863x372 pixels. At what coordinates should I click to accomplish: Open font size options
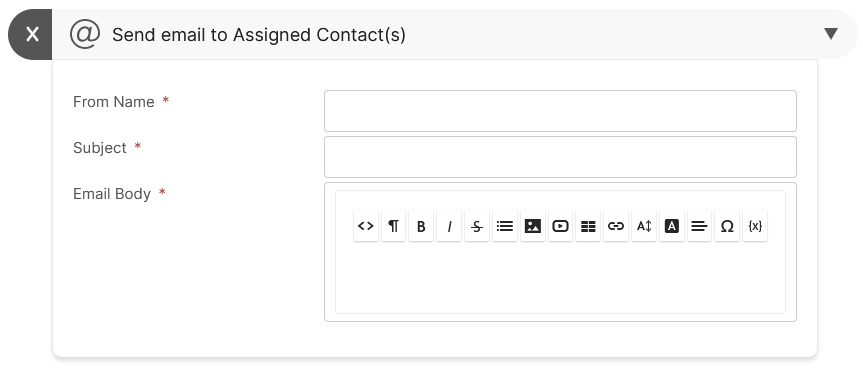644,226
